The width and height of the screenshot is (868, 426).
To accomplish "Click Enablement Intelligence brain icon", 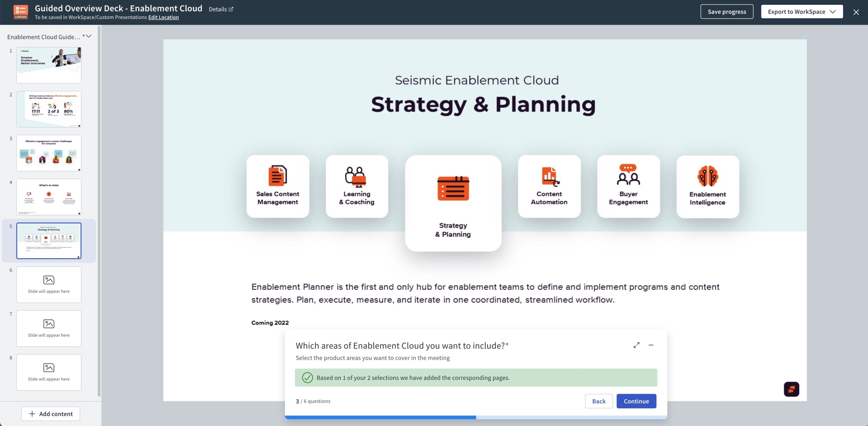I will tap(708, 176).
